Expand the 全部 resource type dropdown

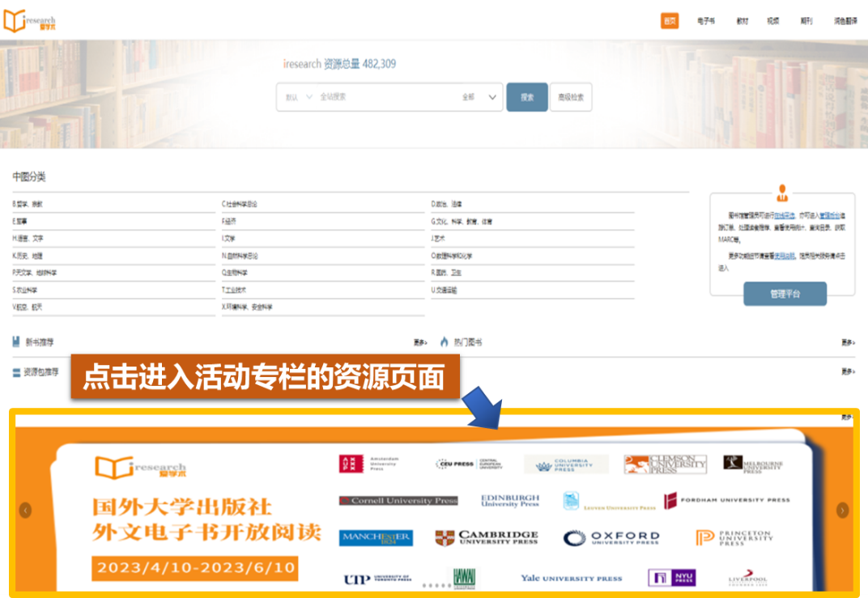[479, 97]
